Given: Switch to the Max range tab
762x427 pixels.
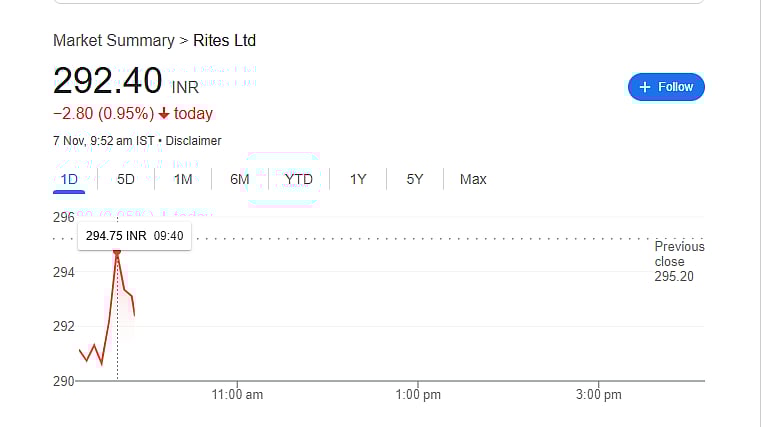Looking at the screenshot, I should coord(473,179).
